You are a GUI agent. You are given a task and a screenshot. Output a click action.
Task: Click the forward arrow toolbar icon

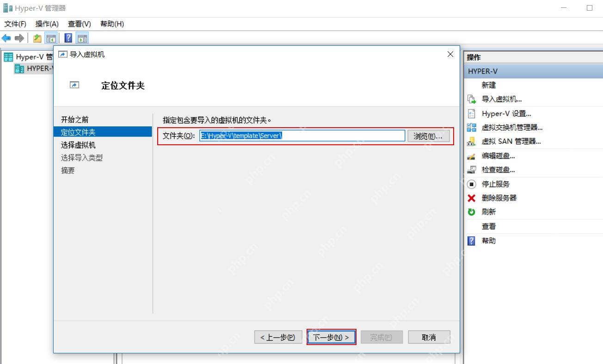pyautogui.click(x=19, y=38)
